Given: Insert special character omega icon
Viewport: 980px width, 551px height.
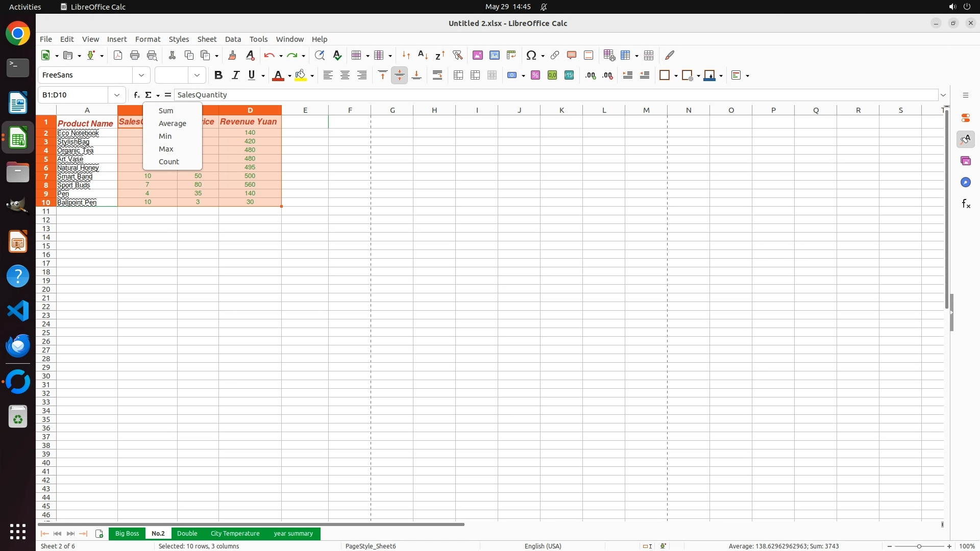Looking at the screenshot, I should tap(531, 55).
